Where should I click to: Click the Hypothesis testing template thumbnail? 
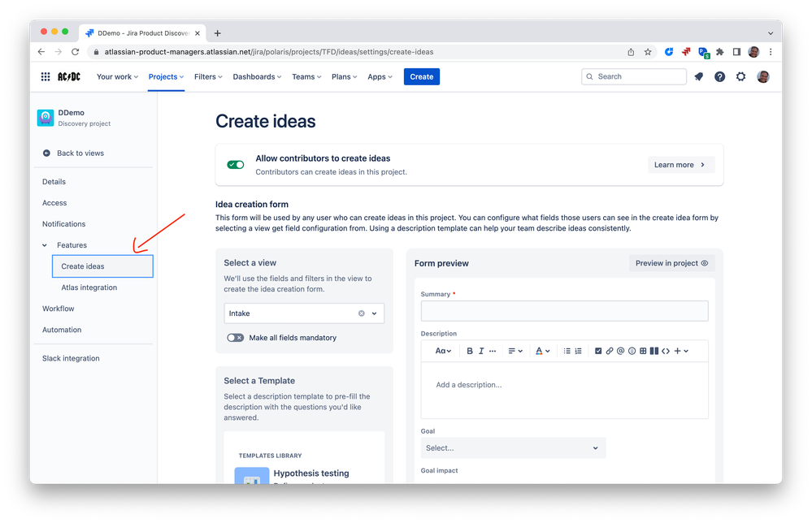point(252,475)
